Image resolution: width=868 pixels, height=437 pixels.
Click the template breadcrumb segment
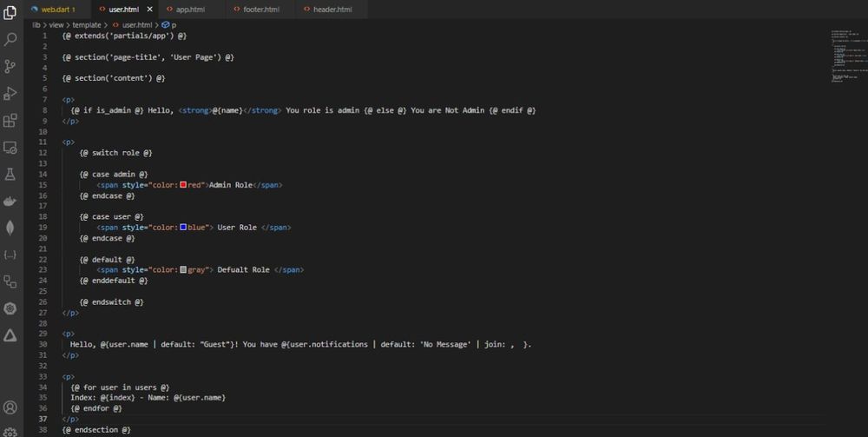pyautogui.click(x=86, y=25)
